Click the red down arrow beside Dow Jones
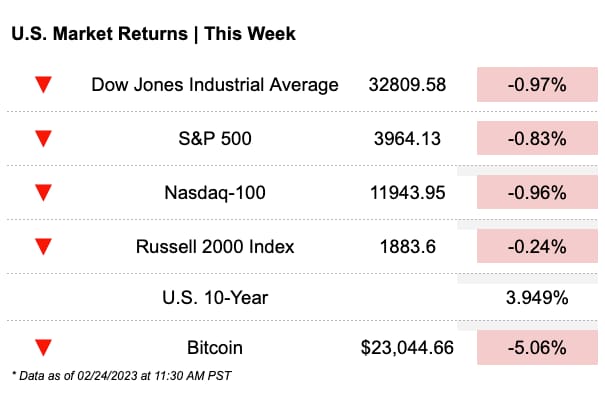The image size is (605, 395). coord(43,85)
